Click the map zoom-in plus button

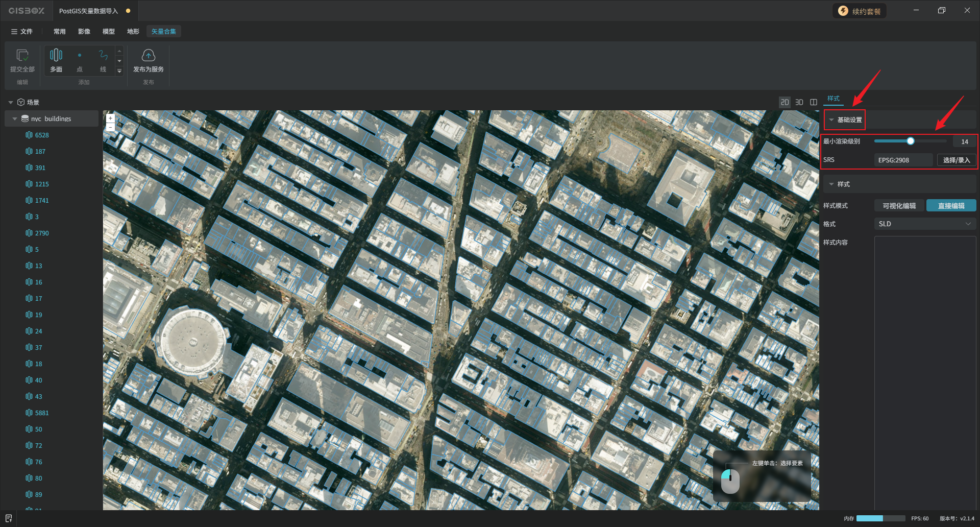tap(110, 118)
